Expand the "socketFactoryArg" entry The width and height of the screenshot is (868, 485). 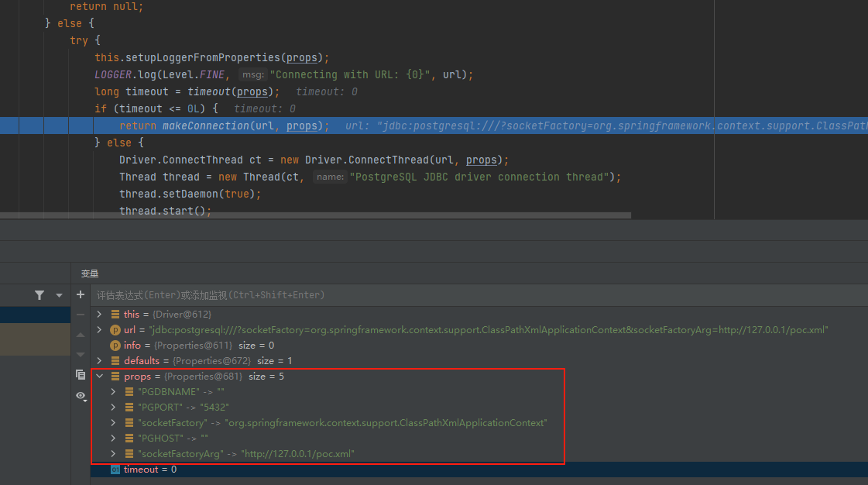pos(114,453)
